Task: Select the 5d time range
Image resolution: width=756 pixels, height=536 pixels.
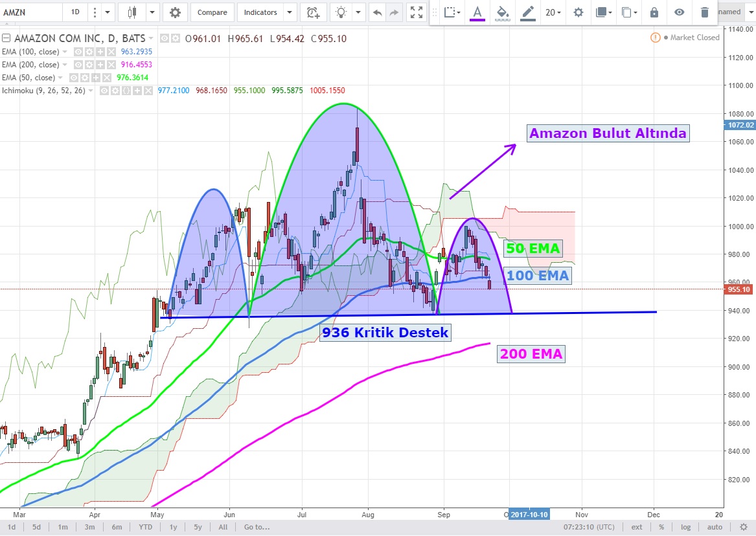Action: [x=37, y=527]
